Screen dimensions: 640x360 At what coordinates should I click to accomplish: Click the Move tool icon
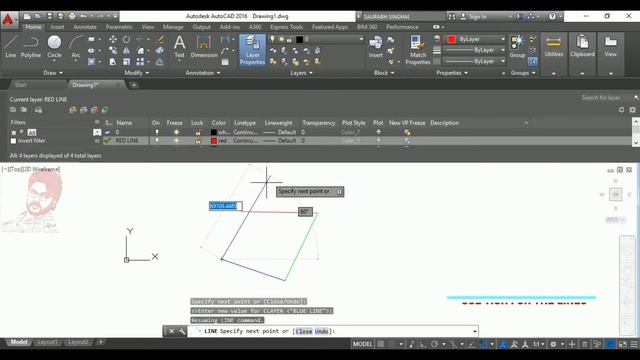click(x=113, y=39)
